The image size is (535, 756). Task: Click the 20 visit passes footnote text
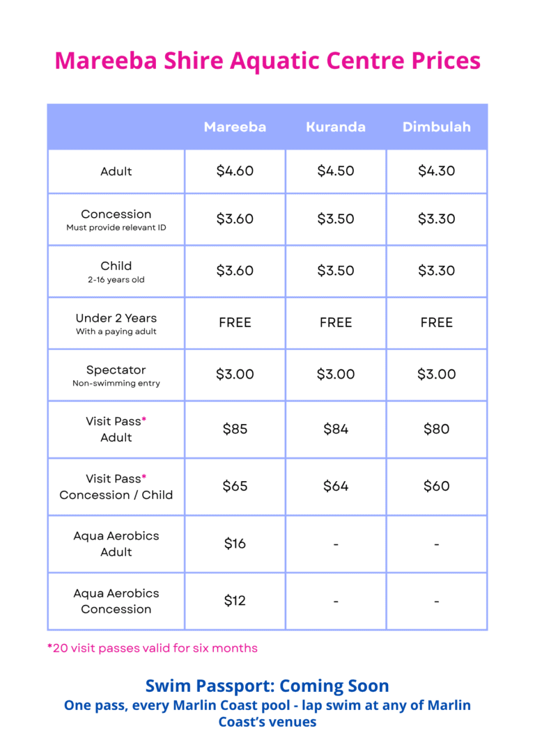(153, 648)
